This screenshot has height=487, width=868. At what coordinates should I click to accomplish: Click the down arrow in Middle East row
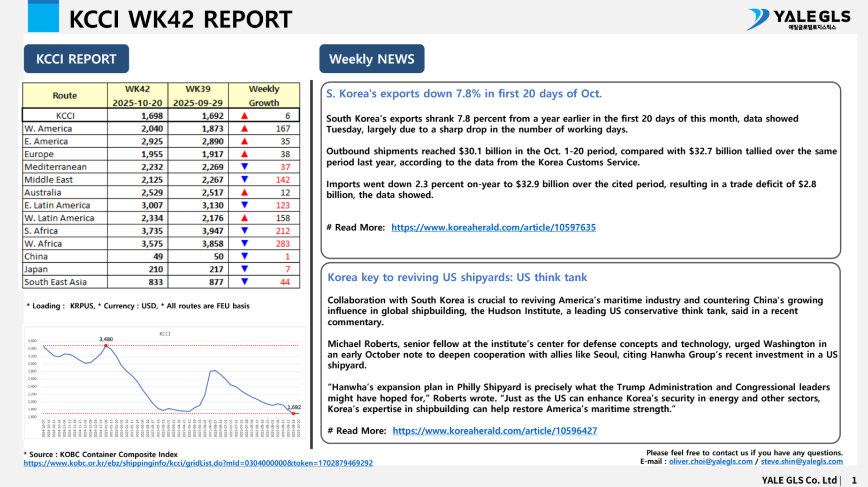pos(245,180)
